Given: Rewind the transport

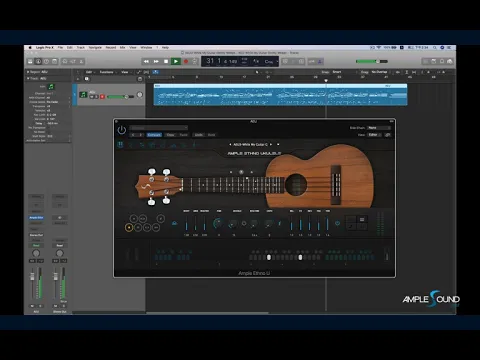Looking at the screenshot, I should pyautogui.click(x=146, y=61).
